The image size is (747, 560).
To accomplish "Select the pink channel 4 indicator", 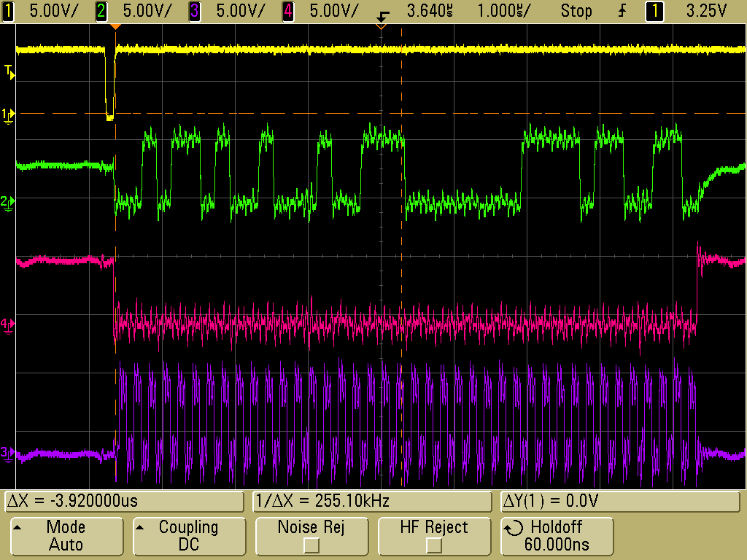I will pos(287,12).
